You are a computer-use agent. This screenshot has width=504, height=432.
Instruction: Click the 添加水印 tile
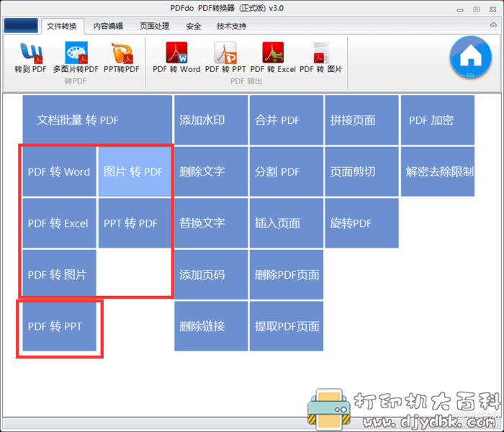pos(211,120)
